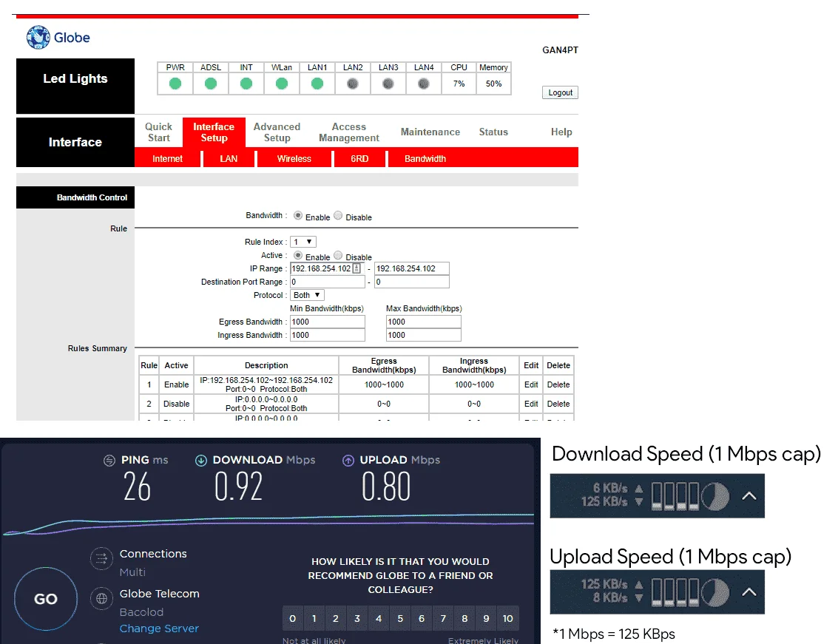Click Egress Min Bandwidth field
The image size is (838, 644).
pyautogui.click(x=327, y=322)
